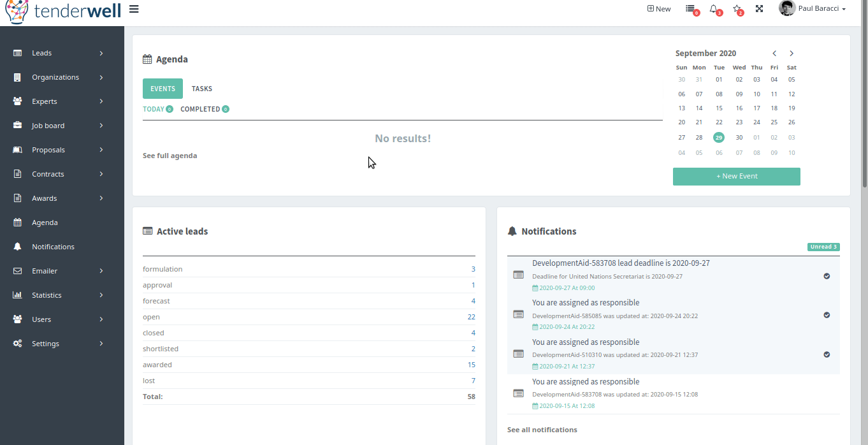Click the '2020-09-21 At 12:37' timestamp
Screen dimensions: 868x445
coord(563,367)
